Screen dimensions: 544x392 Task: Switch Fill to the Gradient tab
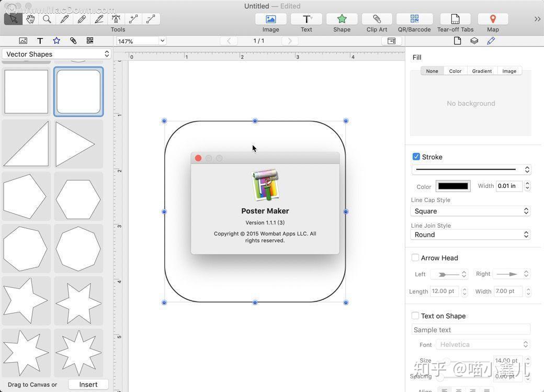482,71
